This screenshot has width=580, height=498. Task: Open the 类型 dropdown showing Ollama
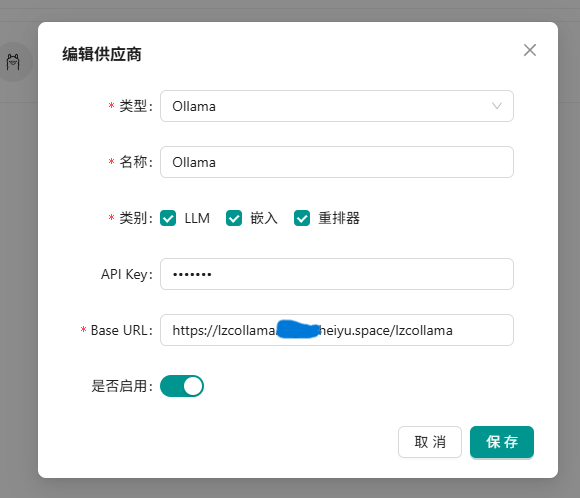[337, 106]
